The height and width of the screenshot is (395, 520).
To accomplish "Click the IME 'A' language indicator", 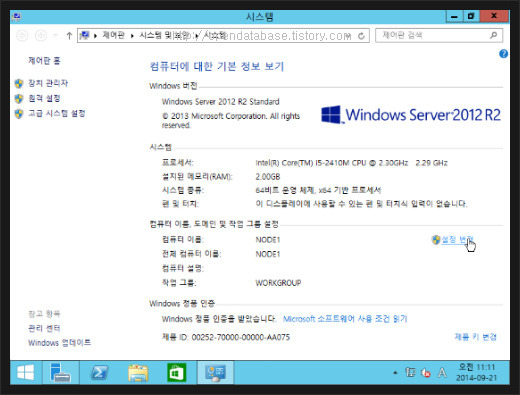I will 442,372.
